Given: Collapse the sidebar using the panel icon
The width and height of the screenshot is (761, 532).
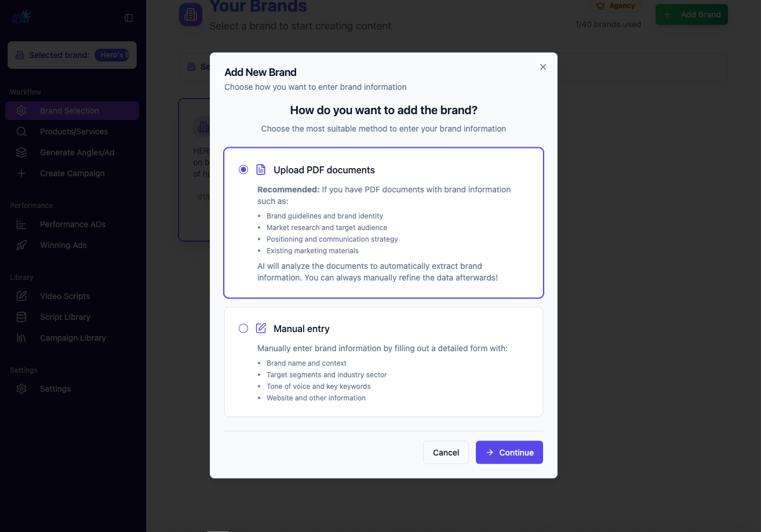Looking at the screenshot, I should (128, 18).
